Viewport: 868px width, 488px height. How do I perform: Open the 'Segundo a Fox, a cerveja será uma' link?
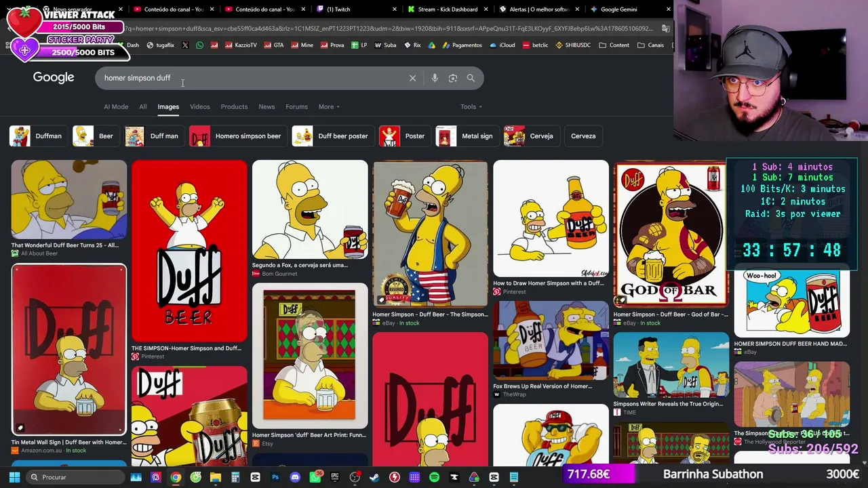coord(300,265)
